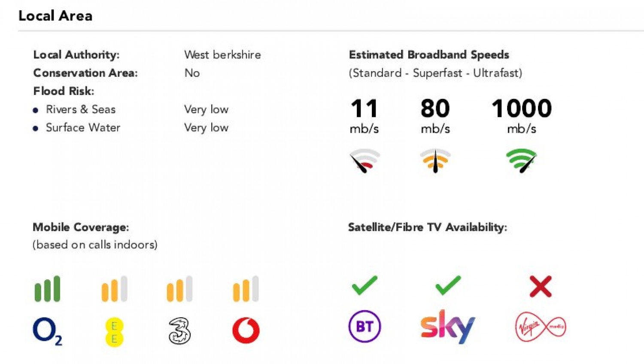The image size is (644, 364).
Task: Click the red cross above Virgin Media
Action: coord(541,287)
